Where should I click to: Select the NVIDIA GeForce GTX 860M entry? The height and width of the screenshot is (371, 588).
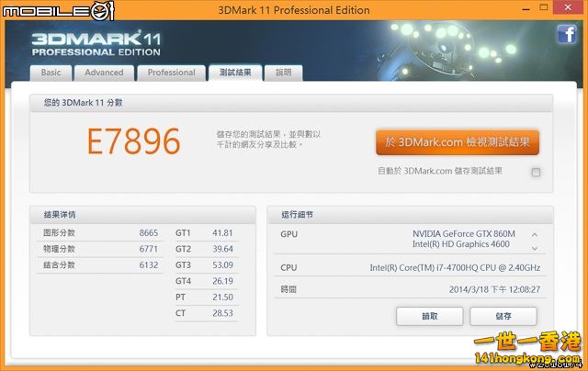click(464, 234)
